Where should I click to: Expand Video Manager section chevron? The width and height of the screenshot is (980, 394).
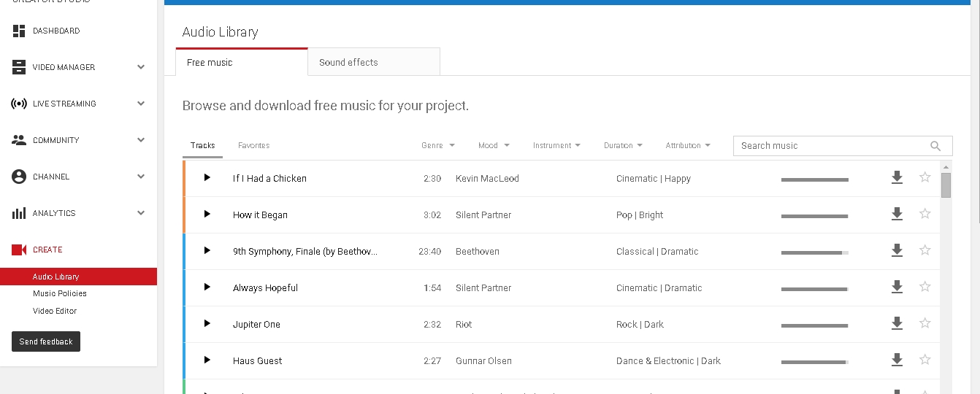pyautogui.click(x=141, y=67)
